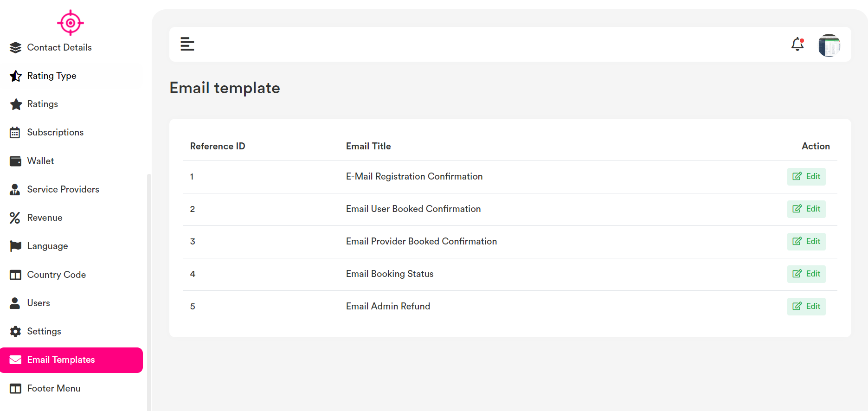Navigate to Footer Menu
This screenshot has height=411, width=868.
[x=53, y=388]
